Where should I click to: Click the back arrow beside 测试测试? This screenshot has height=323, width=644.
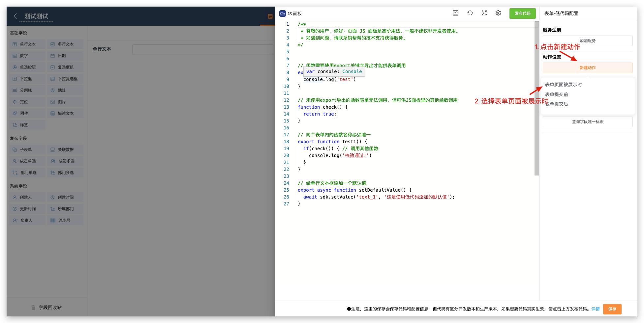tap(15, 16)
